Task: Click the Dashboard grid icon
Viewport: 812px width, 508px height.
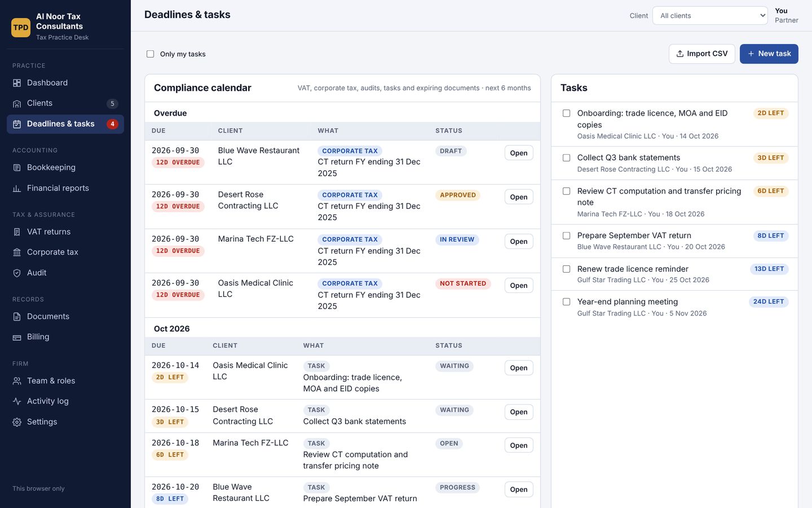Action: click(x=17, y=83)
